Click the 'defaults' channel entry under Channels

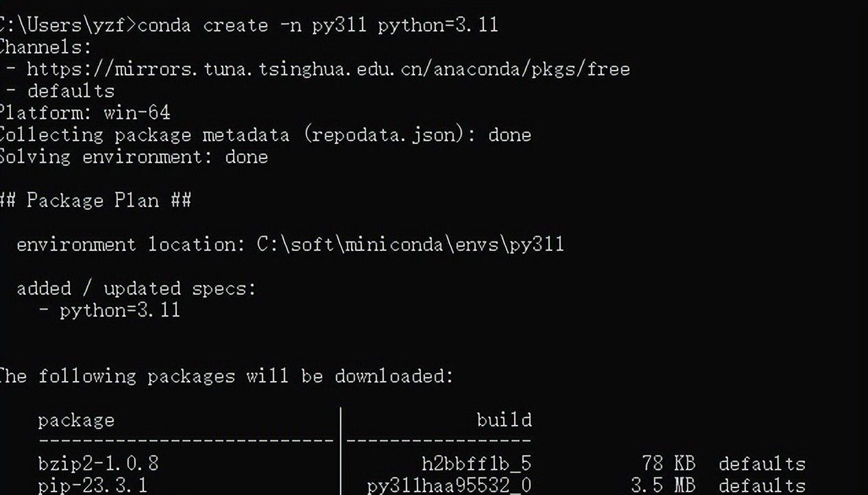click(71, 91)
